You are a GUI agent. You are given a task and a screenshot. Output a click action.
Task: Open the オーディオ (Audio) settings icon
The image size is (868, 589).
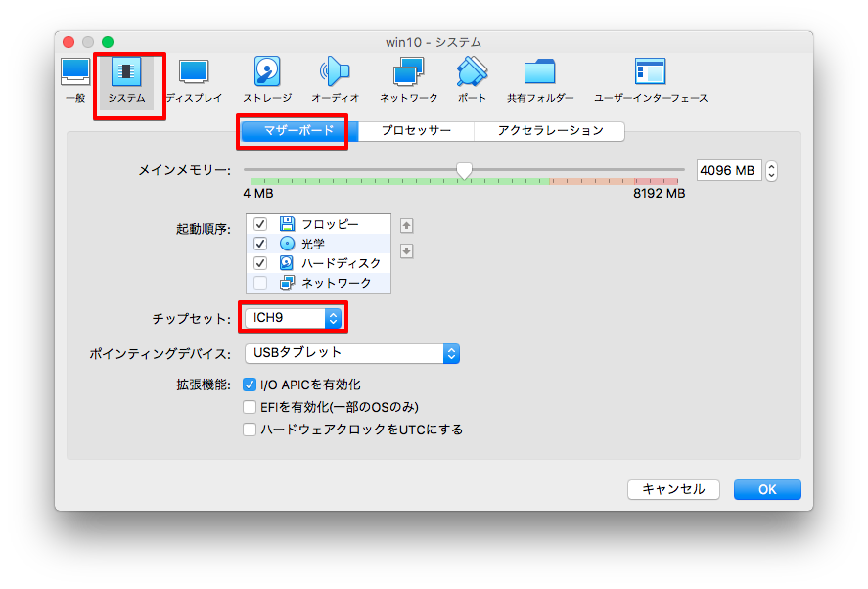coord(335,81)
